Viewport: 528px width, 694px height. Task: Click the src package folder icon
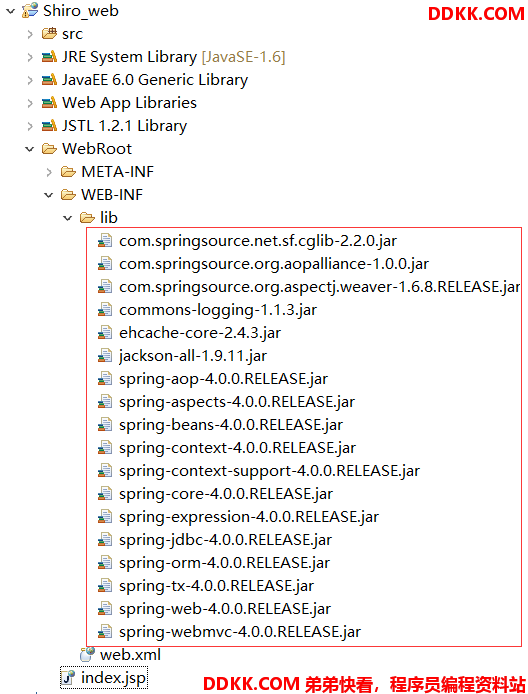coord(49,34)
